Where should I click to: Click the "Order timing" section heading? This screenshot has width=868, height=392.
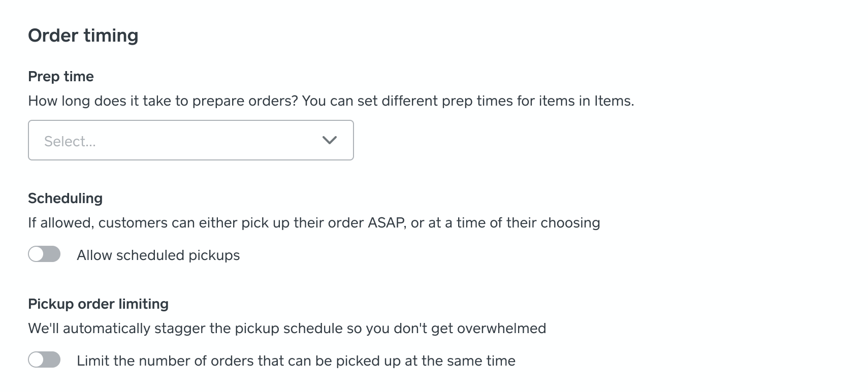(83, 36)
